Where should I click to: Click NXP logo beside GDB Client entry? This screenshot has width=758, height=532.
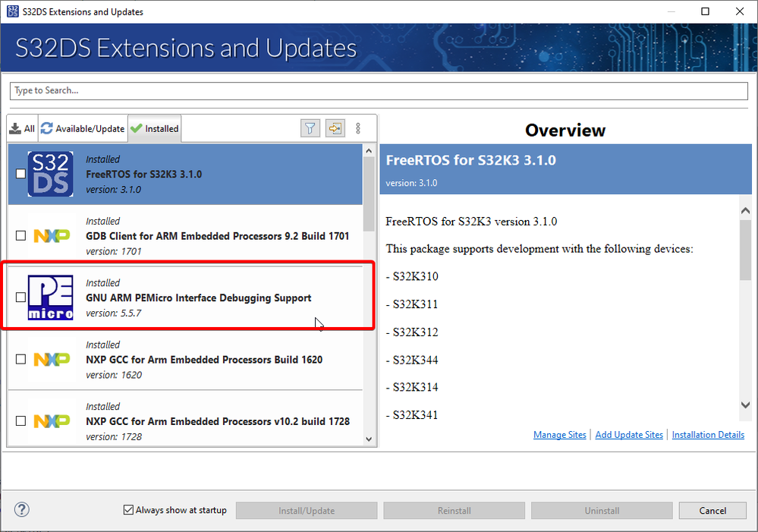[52, 235]
